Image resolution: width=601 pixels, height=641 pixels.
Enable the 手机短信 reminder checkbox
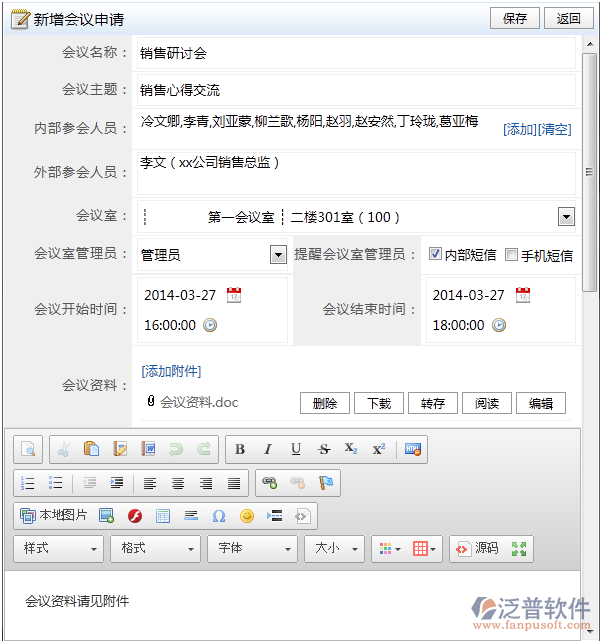[512, 254]
